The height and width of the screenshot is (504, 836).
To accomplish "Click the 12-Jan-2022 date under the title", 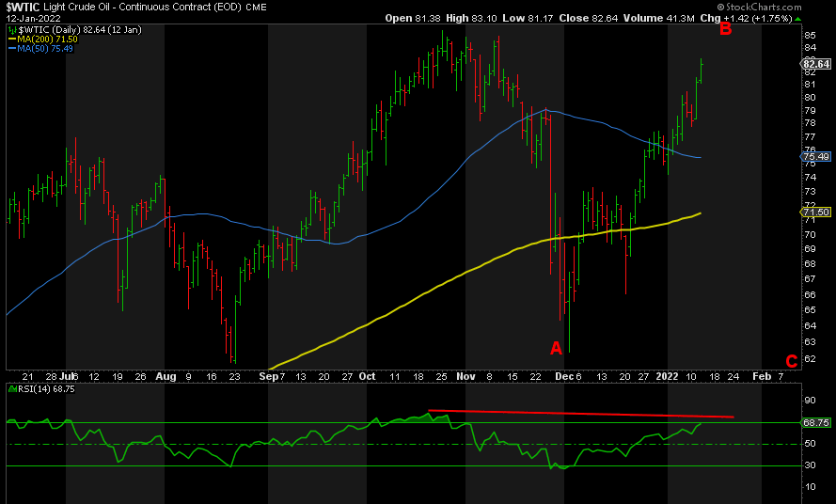I will point(34,18).
